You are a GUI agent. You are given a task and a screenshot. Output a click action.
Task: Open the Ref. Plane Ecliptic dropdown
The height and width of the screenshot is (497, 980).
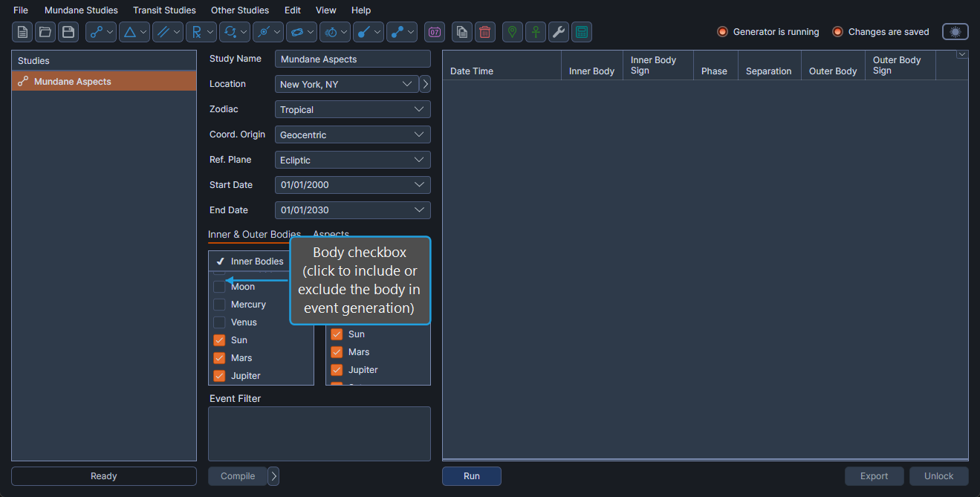click(x=353, y=160)
